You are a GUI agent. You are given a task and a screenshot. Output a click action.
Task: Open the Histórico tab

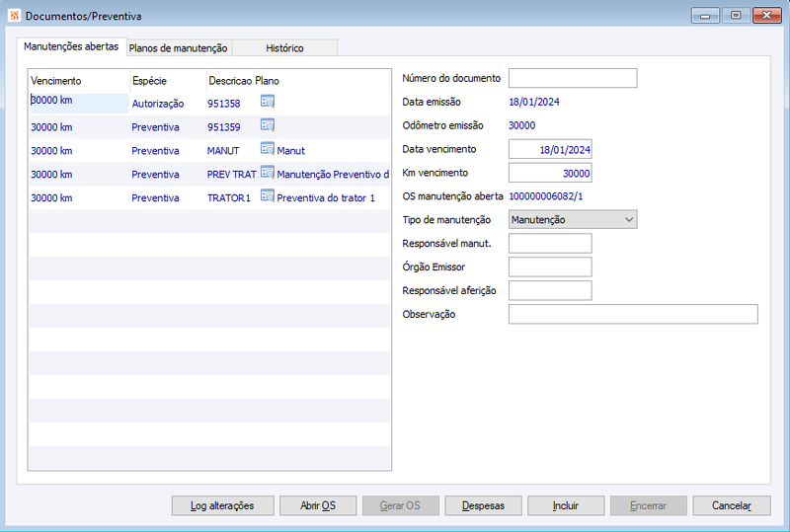point(284,47)
